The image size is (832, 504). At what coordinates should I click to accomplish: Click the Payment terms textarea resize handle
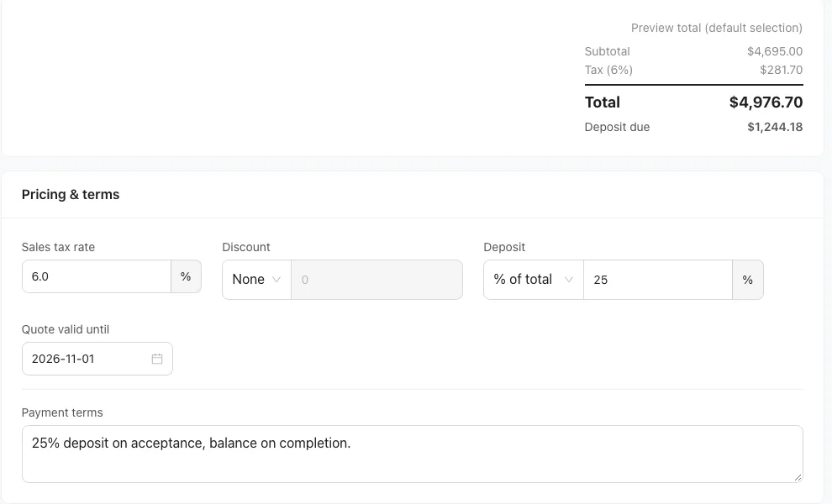click(x=798, y=477)
